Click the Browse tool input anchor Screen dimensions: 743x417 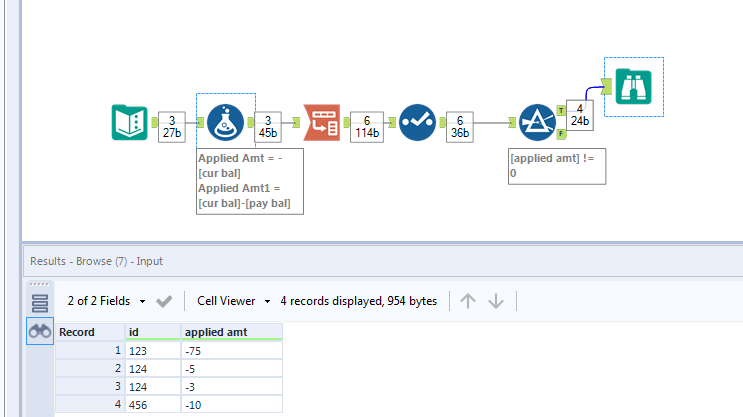[x=607, y=86]
